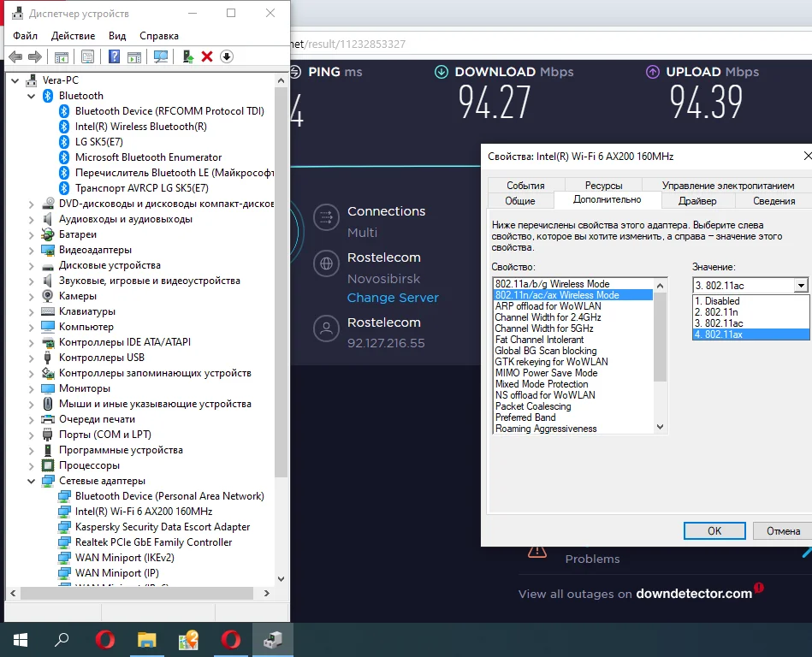Click the browser address bar showing result URL
Image resolution: width=812 pixels, height=657 pixels.
coord(551,44)
